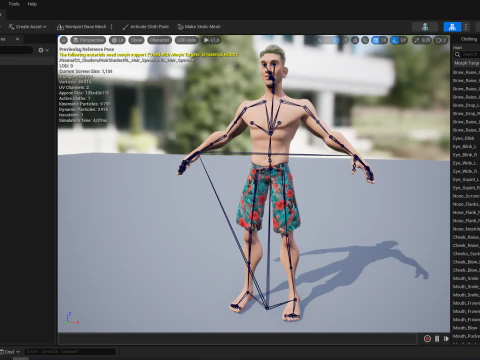The height and width of the screenshot is (360, 480).
Task: Focus the left panel search field
Action: click(x=16, y=50)
